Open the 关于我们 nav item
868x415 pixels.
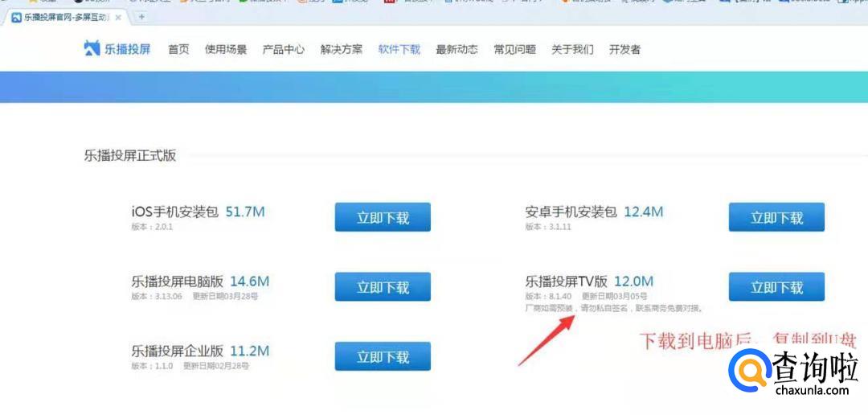(572, 49)
